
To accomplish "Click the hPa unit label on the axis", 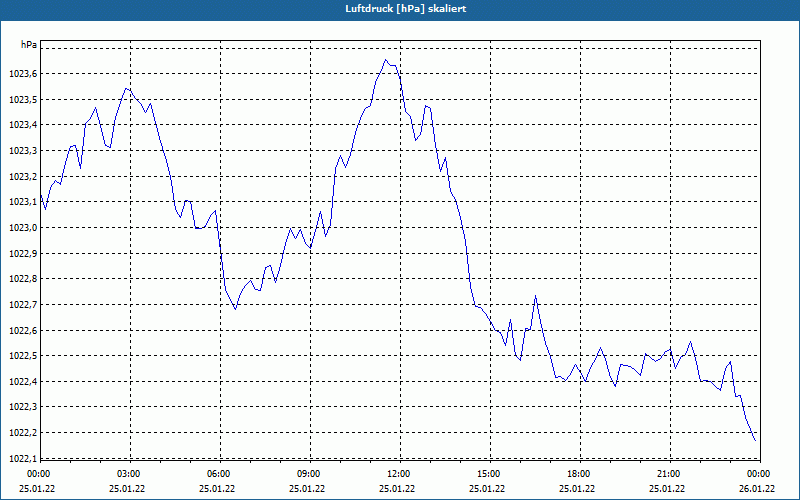I will pyautogui.click(x=29, y=45).
